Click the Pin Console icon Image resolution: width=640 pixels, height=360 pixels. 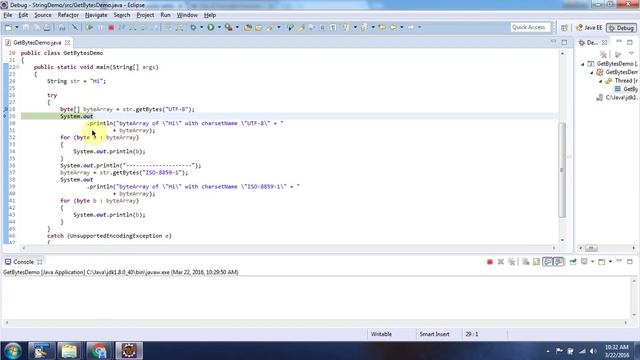click(x=573, y=262)
